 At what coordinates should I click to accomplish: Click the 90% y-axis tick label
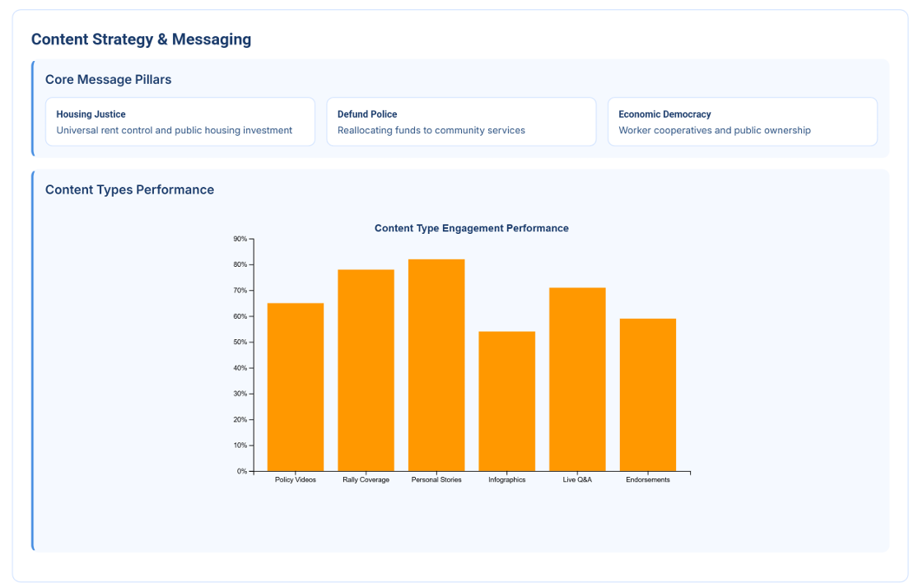[240, 239]
